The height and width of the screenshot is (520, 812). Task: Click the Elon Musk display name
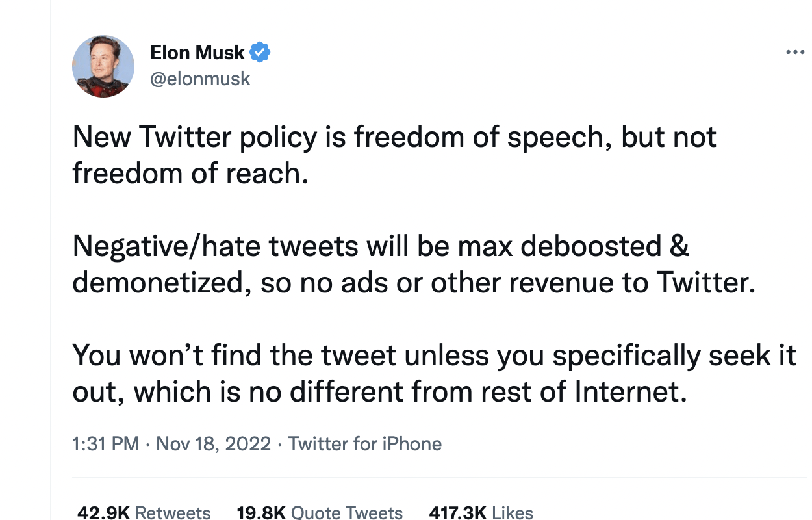(x=197, y=52)
